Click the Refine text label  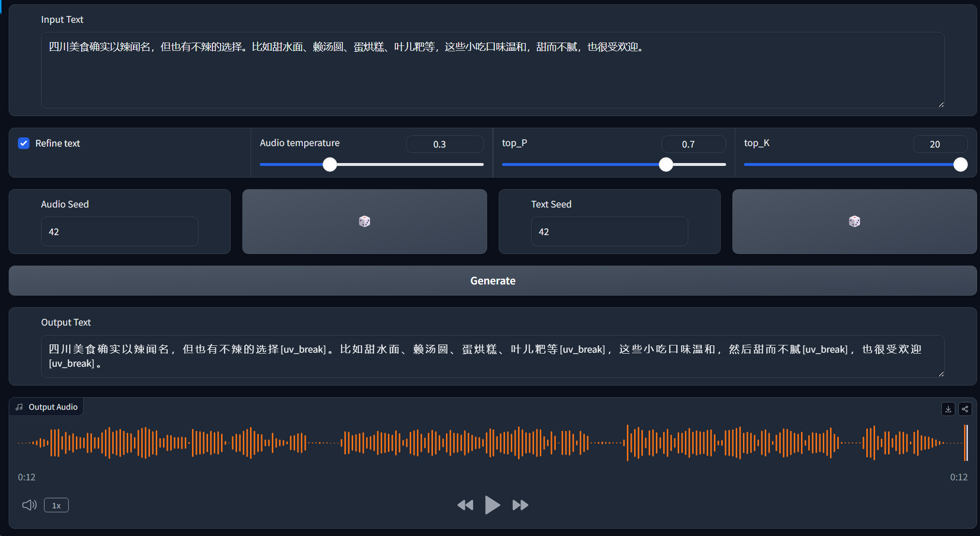58,143
